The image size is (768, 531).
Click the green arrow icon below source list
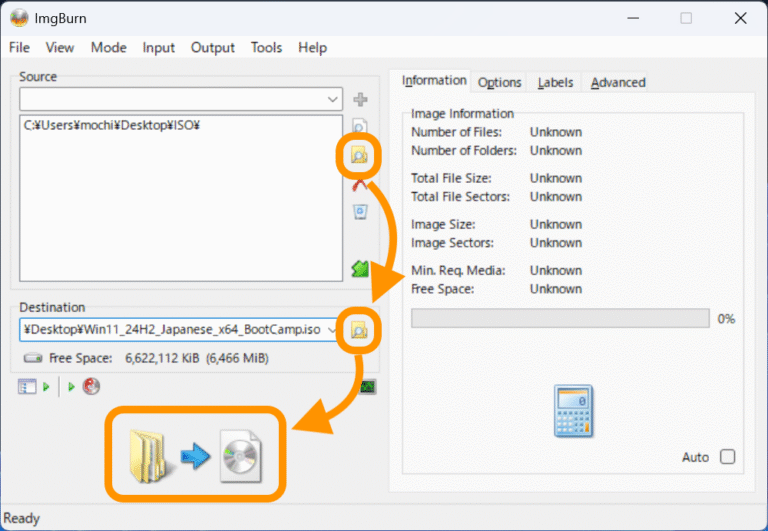pos(360,268)
